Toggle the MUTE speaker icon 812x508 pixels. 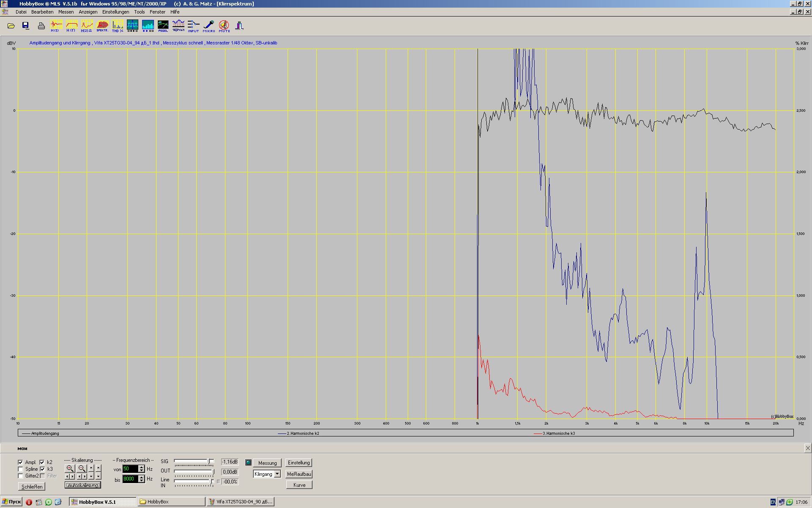(224, 25)
